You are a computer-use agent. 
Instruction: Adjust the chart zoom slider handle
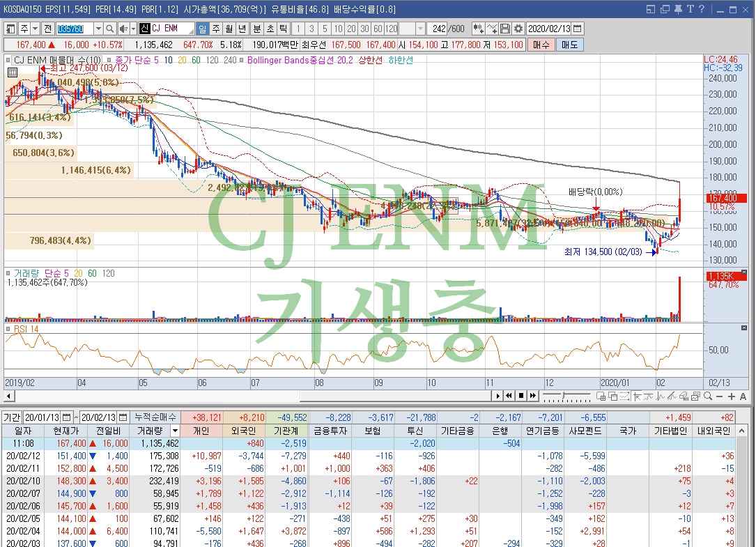click(563, 396)
